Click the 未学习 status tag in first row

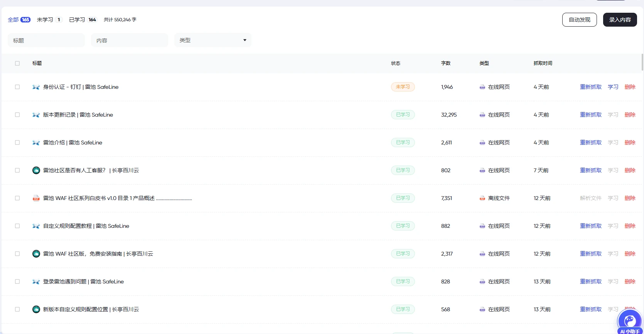[403, 87]
